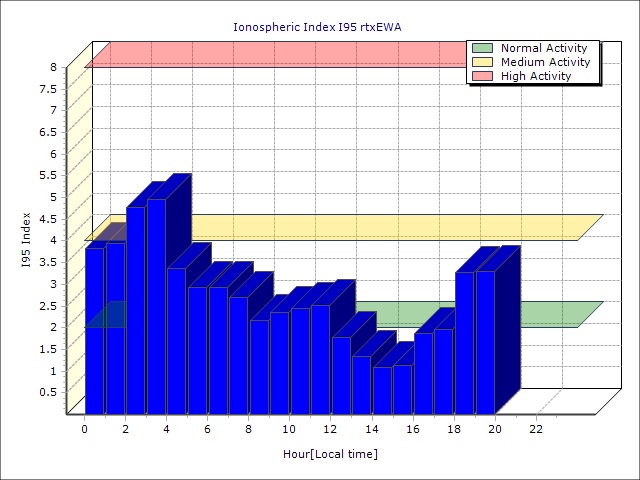
Task: Click the '0.5' tick label on the y-axis
Action: tap(47, 392)
